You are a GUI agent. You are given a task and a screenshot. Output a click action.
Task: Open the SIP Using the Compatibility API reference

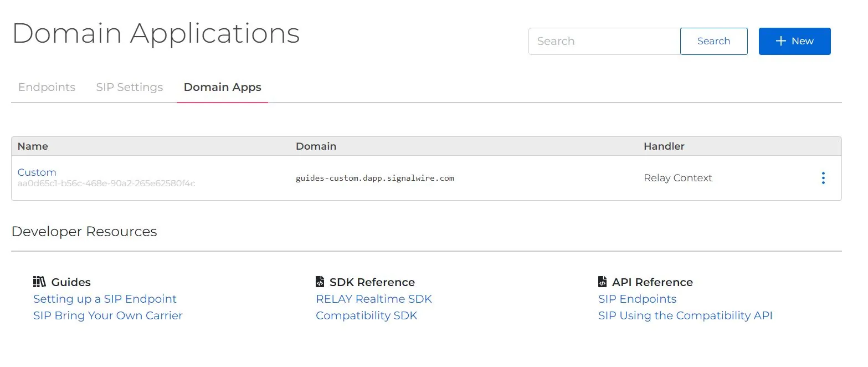pos(685,315)
